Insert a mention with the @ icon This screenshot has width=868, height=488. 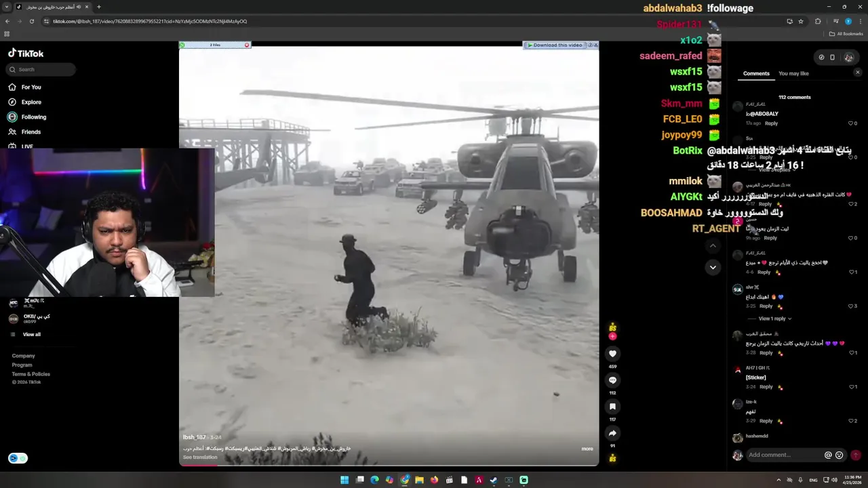(828, 455)
